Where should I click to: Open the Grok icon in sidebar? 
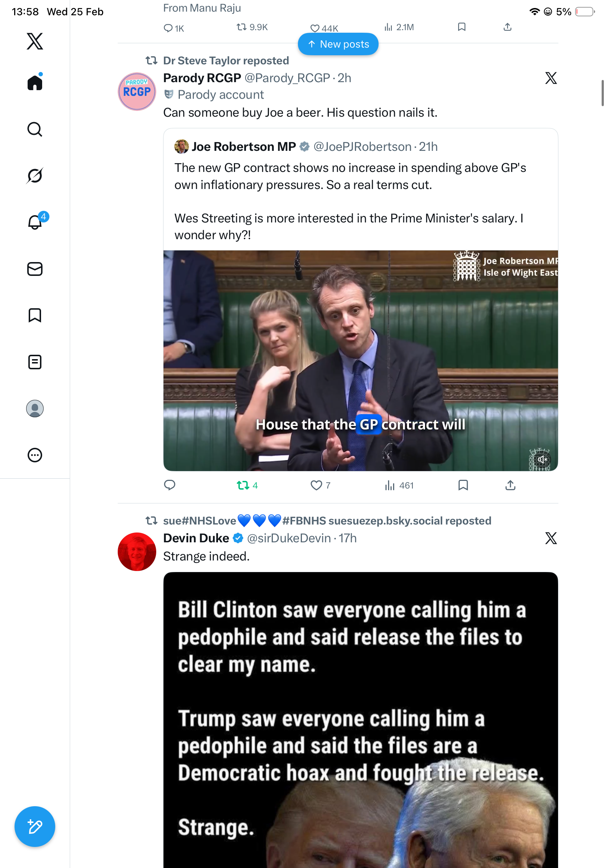[x=35, y=176]
